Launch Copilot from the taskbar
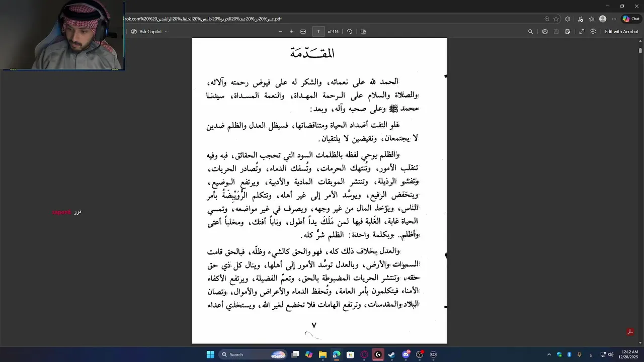 coord(309,354)
